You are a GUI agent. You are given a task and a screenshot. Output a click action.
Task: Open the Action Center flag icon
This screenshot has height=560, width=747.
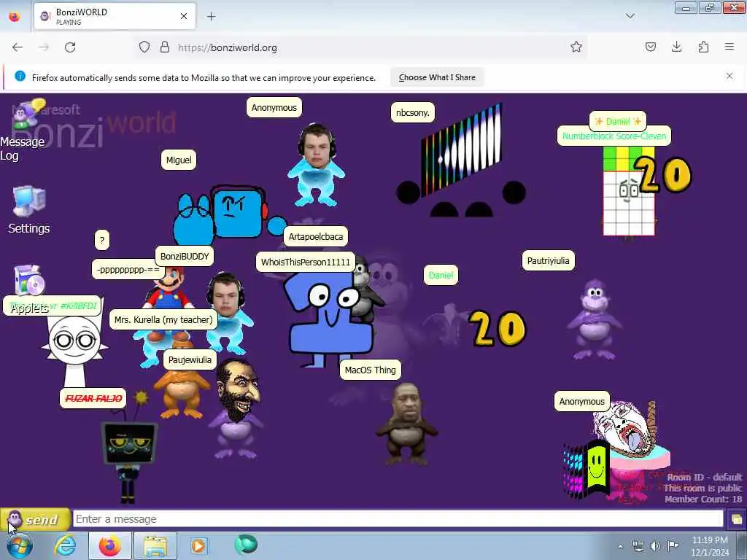(673, 546)
